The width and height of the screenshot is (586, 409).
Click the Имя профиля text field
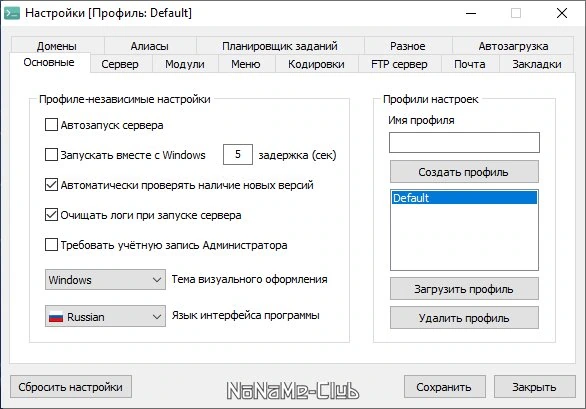pos(464,142)
